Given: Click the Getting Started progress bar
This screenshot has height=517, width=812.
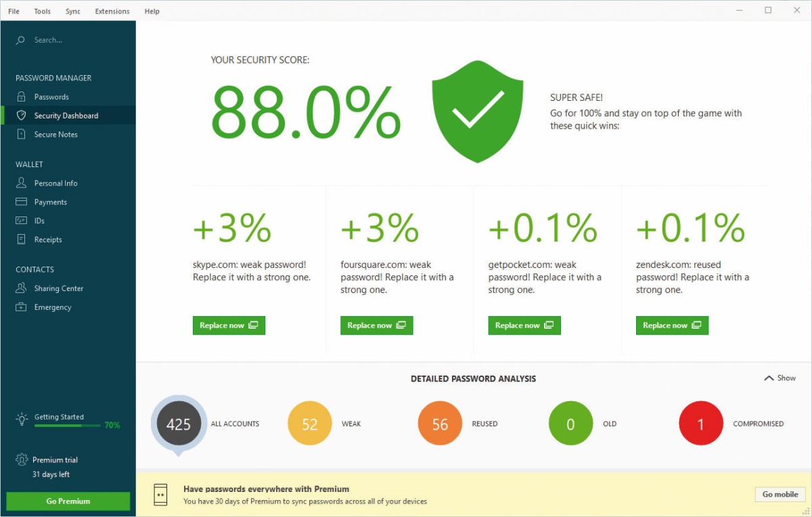Looking at the screenshot, I should coord(68,426).
